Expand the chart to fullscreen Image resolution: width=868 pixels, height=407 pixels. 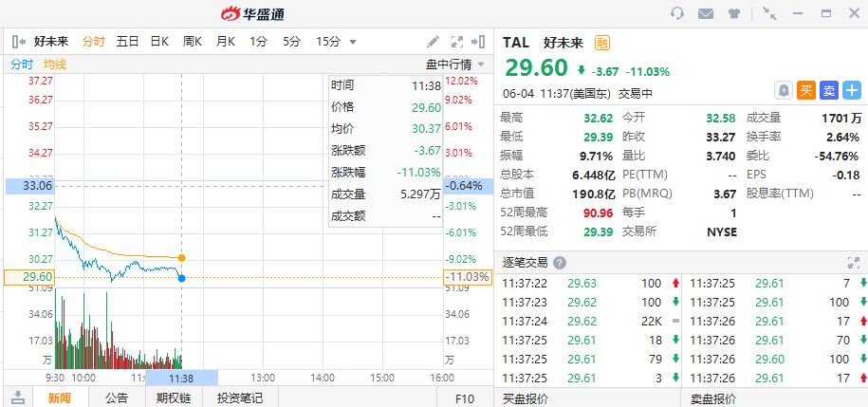[456, 42]
